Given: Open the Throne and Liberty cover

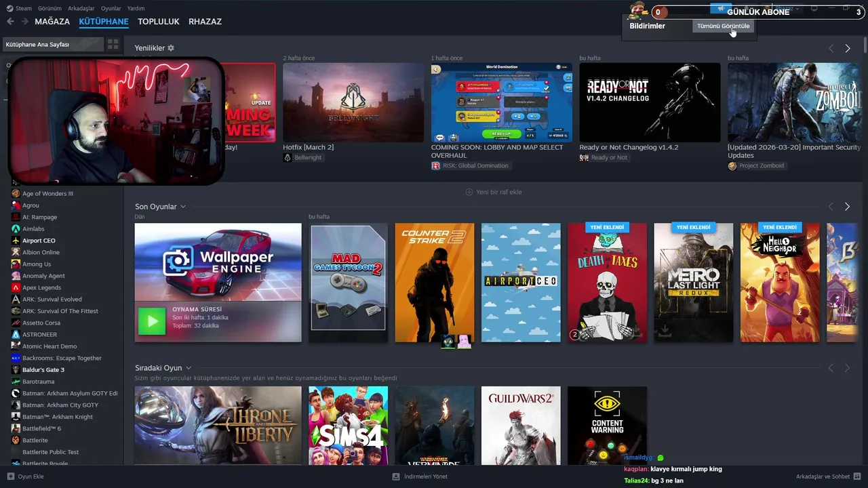Looking at the screenshot, I should (x=218, y=426).
